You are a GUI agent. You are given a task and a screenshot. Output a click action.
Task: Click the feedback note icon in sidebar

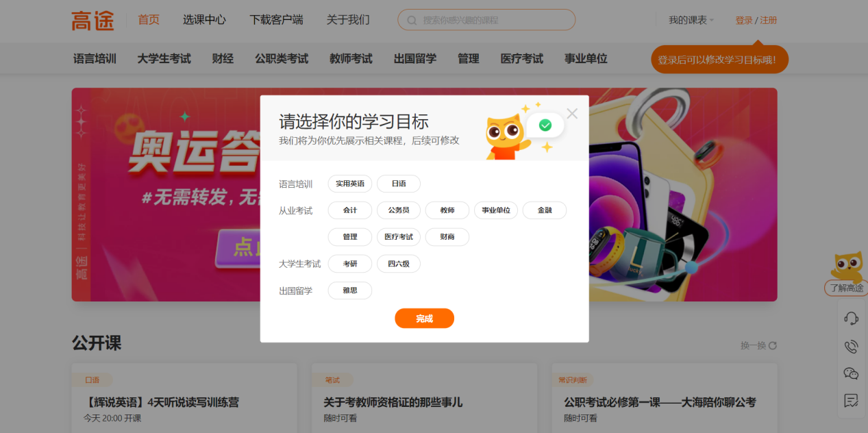851,401
